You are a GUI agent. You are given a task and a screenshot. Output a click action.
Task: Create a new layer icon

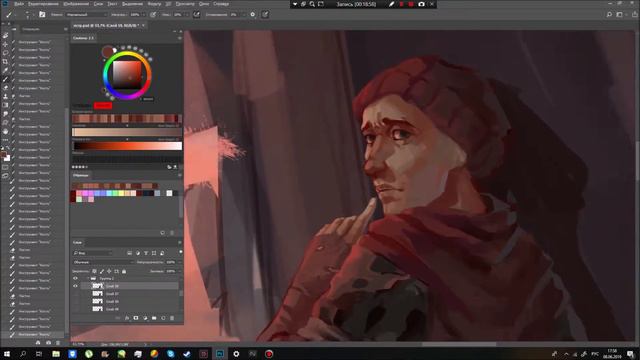tap(163, 318)
